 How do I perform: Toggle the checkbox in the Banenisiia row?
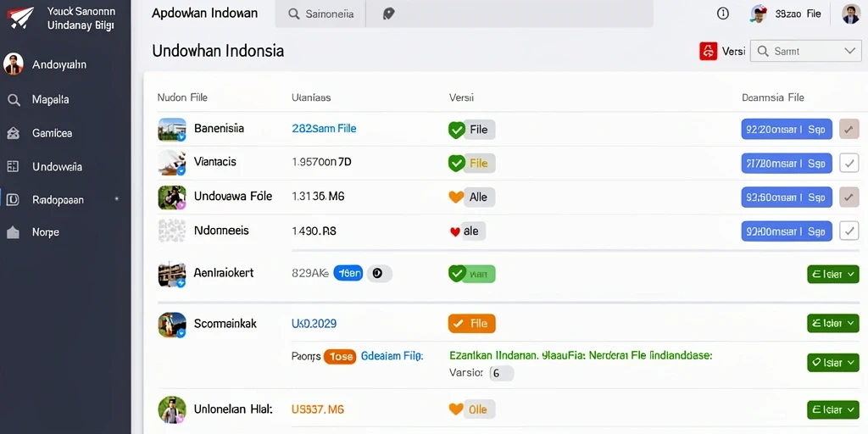849,130
